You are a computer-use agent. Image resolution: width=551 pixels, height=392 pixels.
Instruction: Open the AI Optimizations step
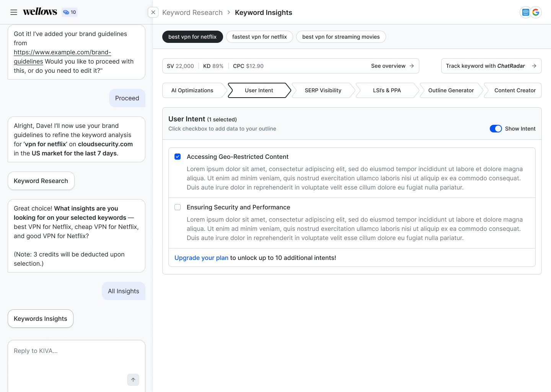pos(192,90)
